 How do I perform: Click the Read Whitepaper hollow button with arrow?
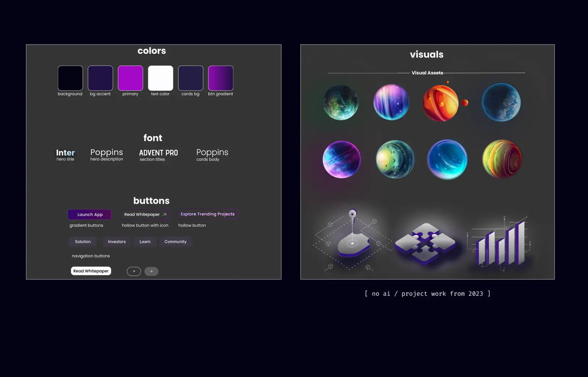(x=145, y=215)
